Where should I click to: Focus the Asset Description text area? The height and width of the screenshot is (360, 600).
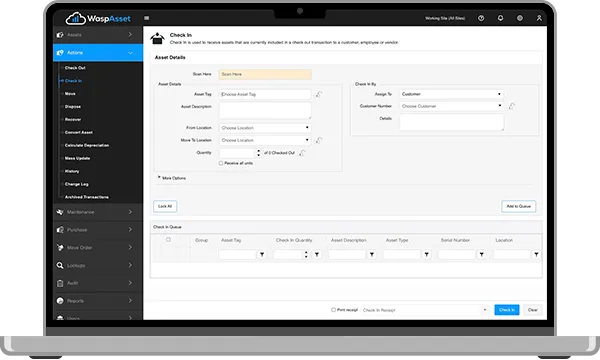[265, 111]
